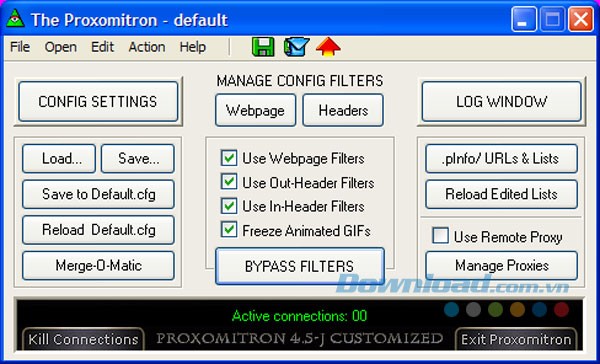Uncheck Use Webpage Filters
This screenshot has height=364, width=600.
[229, 158]
